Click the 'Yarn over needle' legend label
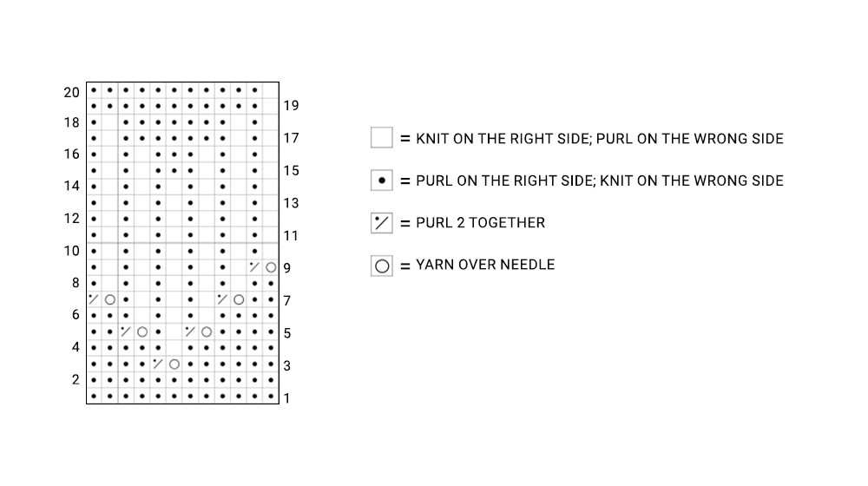 tap(485, 265)
